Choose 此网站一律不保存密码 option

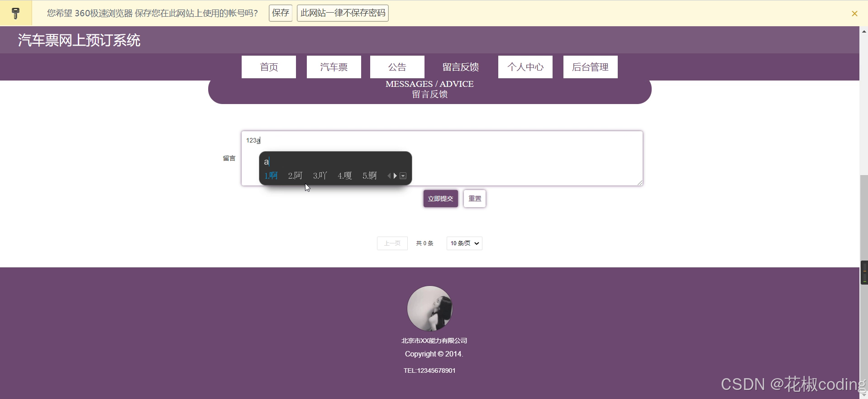(x=343, y=13)
